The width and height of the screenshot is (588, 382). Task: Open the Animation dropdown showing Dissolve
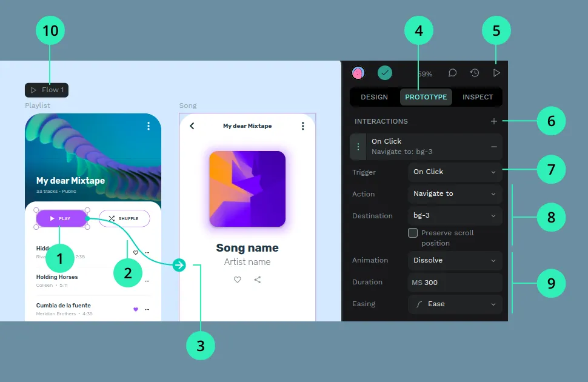tap(455, 260)
